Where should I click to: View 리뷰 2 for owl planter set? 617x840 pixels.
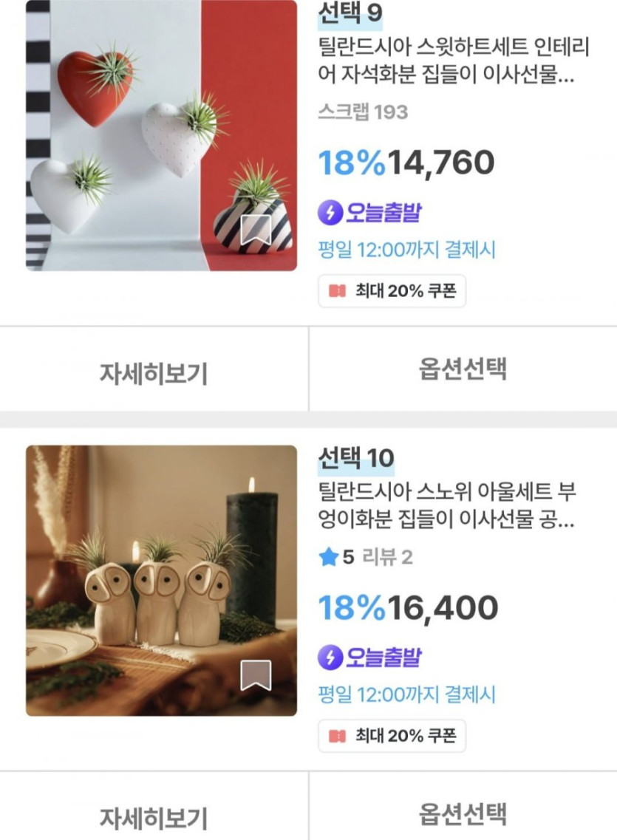click(x=387, y=557)
